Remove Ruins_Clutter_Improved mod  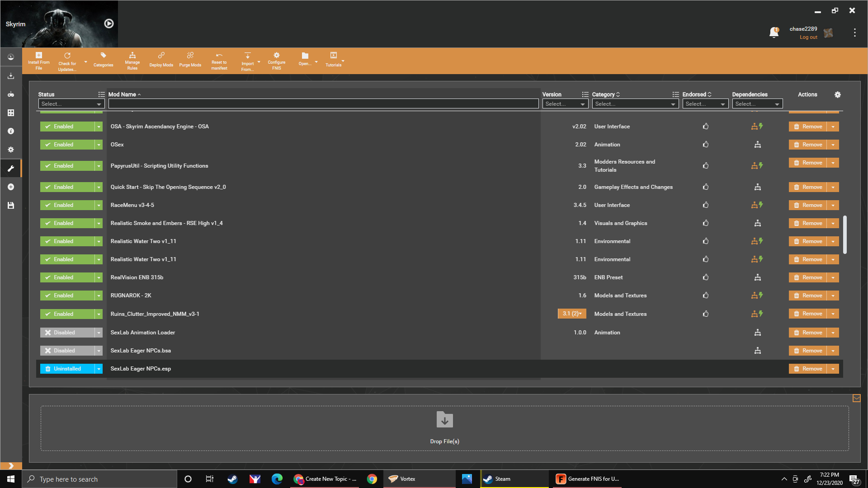pos(808,314)
